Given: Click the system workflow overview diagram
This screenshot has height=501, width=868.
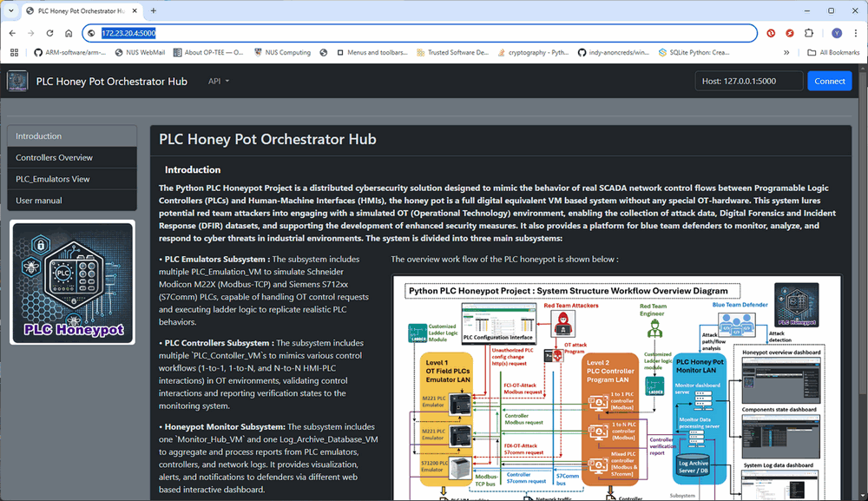Looking at the screenshot, I should point(616,387).
